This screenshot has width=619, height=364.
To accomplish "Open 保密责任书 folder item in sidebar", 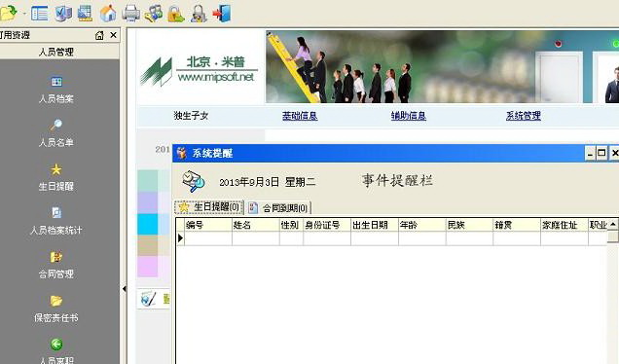I will pyautogui.click(x=56, y=309).
